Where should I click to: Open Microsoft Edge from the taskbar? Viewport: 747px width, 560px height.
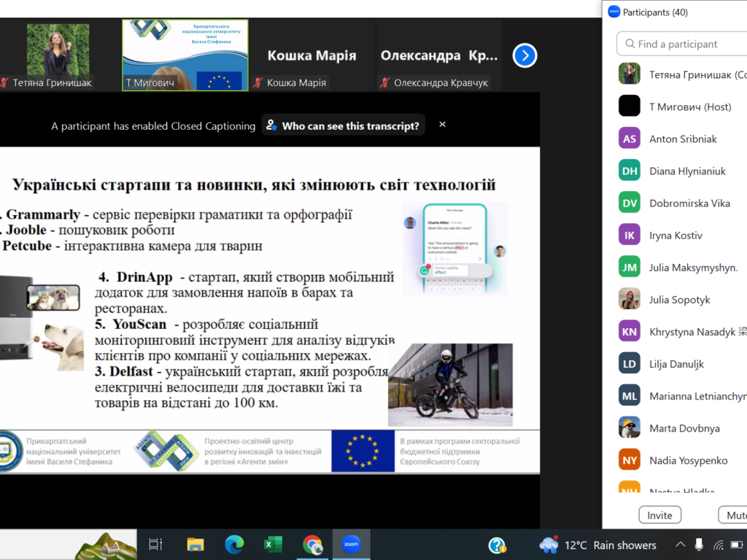[234, 545]
